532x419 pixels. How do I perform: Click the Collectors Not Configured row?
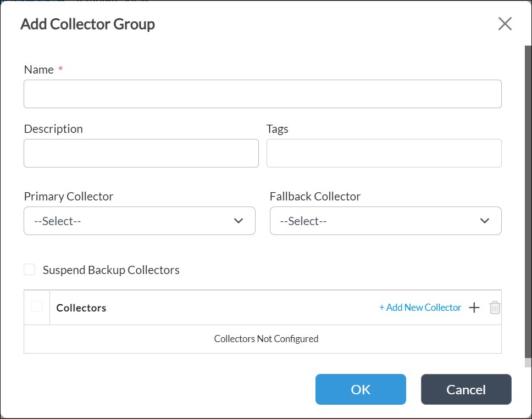click(x=266, y=339)
